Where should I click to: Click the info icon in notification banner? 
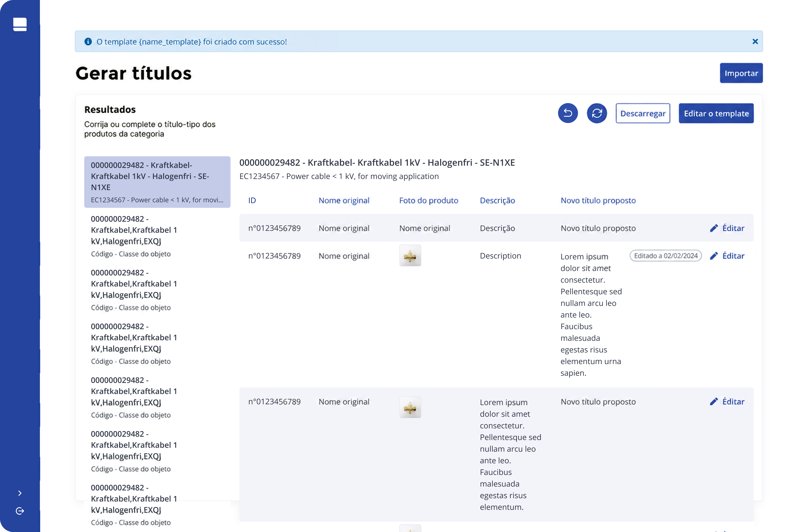tap(88, 41)
